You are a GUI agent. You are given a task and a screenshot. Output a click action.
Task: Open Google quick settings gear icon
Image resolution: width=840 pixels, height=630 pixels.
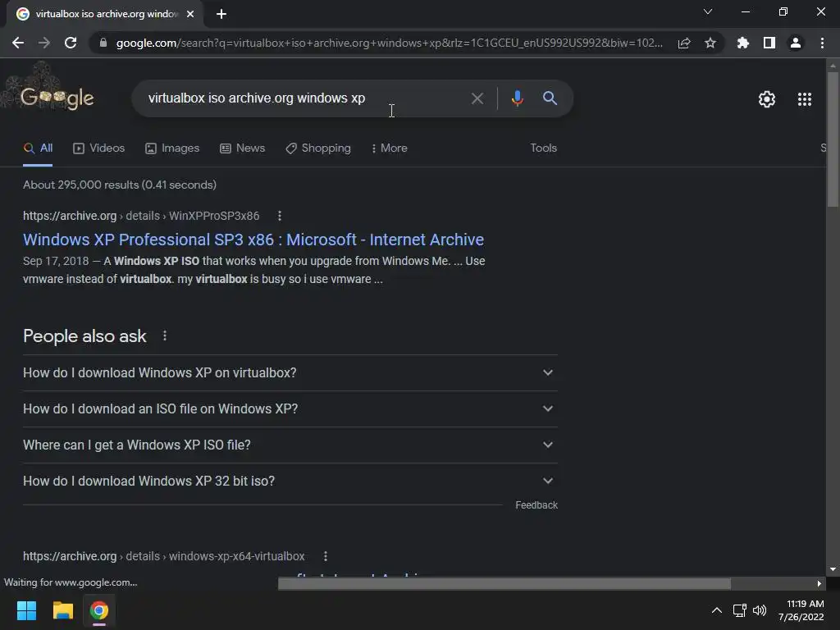tap(767, 99)
